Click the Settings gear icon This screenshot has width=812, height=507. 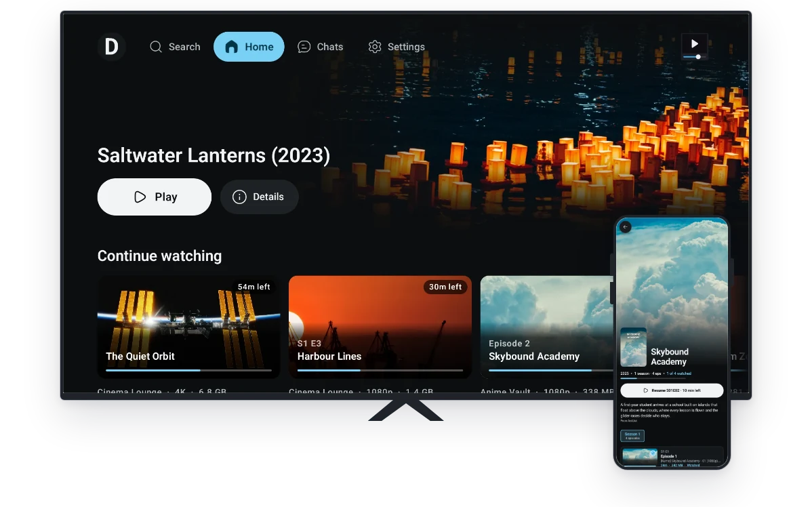374,47
